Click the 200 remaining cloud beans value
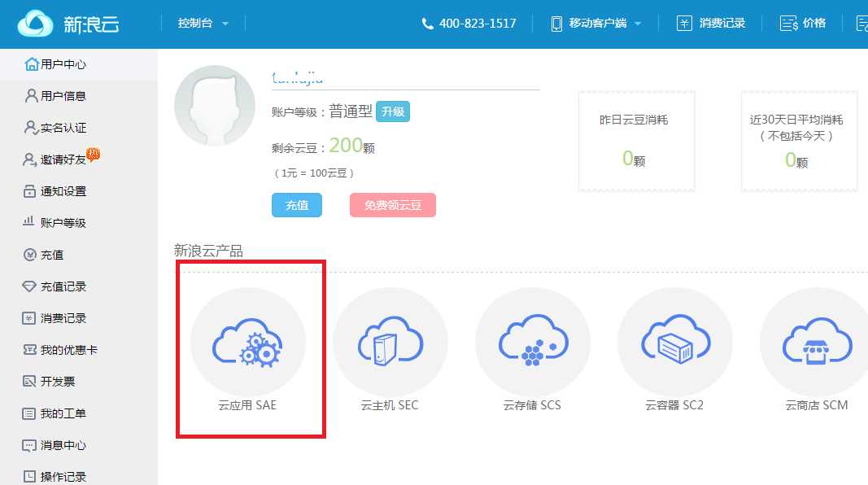868x485 pixels. 346,145
